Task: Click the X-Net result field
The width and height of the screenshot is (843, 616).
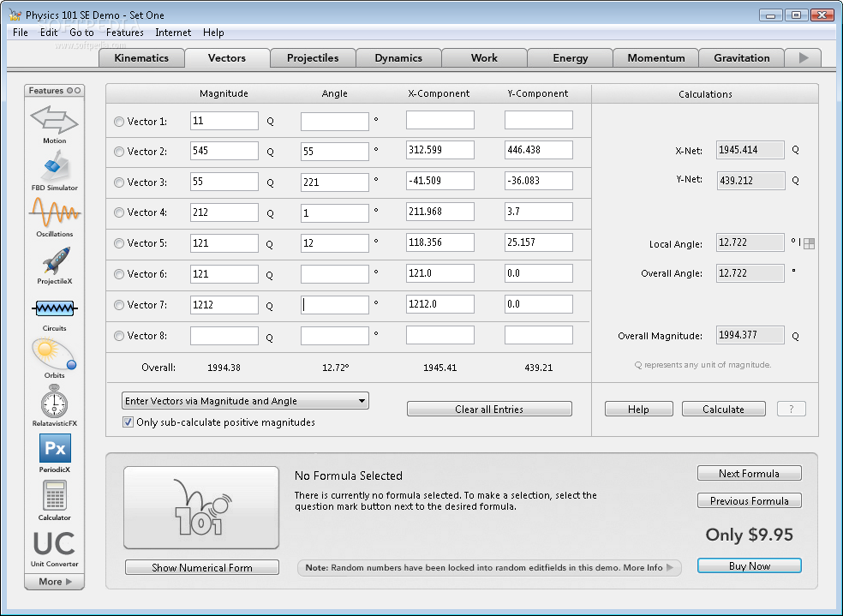Action: 750,150
